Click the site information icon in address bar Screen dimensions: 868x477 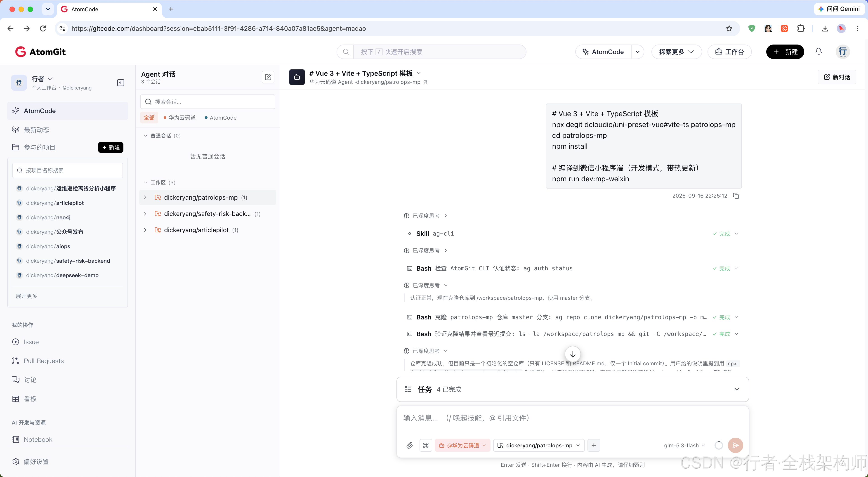point(62,29)
